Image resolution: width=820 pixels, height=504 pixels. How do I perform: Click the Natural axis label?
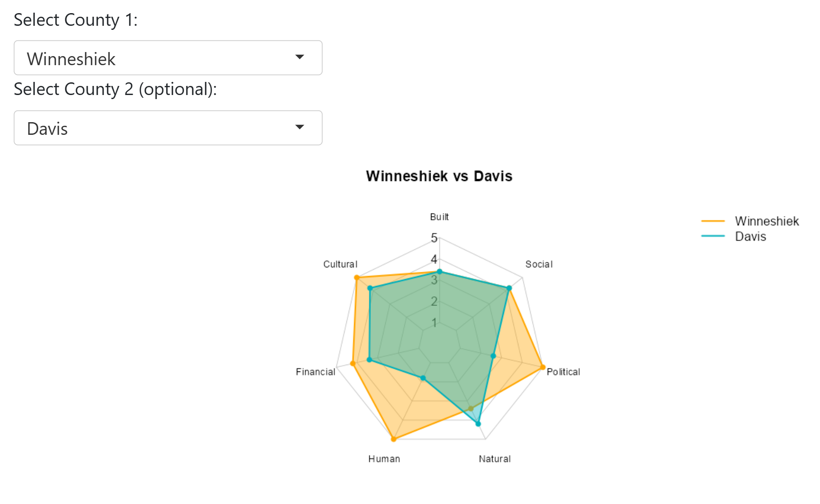point(495,459)
